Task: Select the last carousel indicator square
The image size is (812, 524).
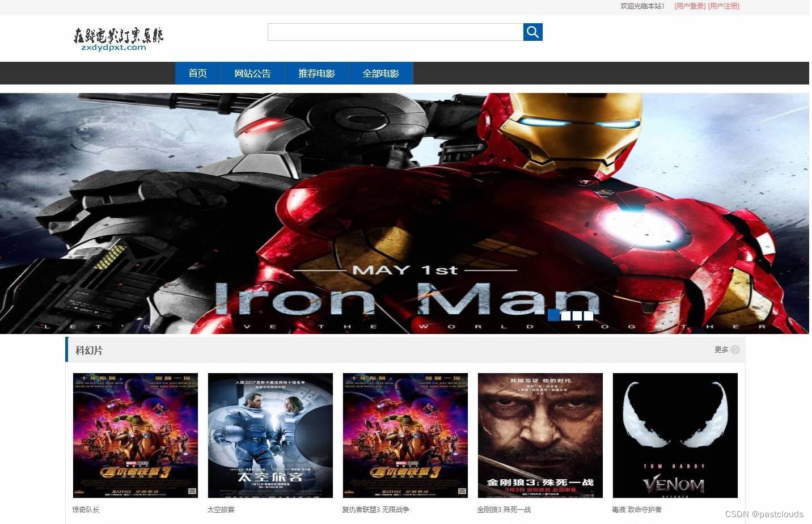Action: pyautogui.click(x=589, y=316)
